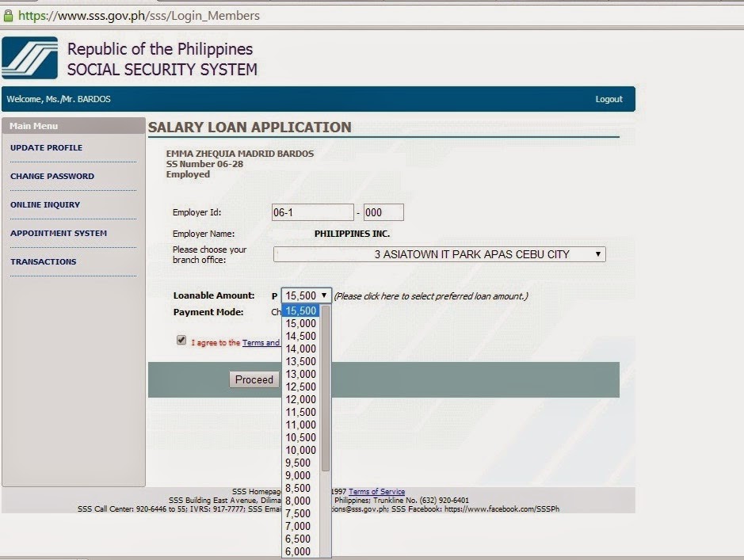744x560 pixels.
Task: Choose 14,000 loan amount option
Action: click(301, 349)
